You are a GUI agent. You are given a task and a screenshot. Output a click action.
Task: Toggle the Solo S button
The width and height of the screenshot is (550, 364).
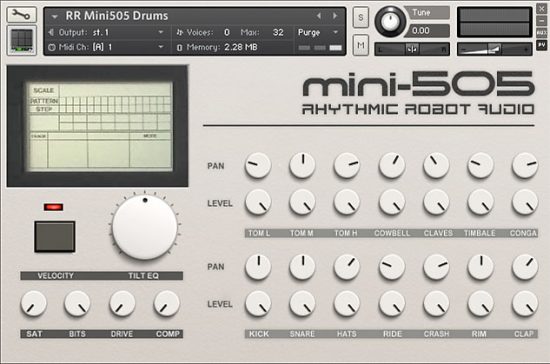[x=361, y=17]
